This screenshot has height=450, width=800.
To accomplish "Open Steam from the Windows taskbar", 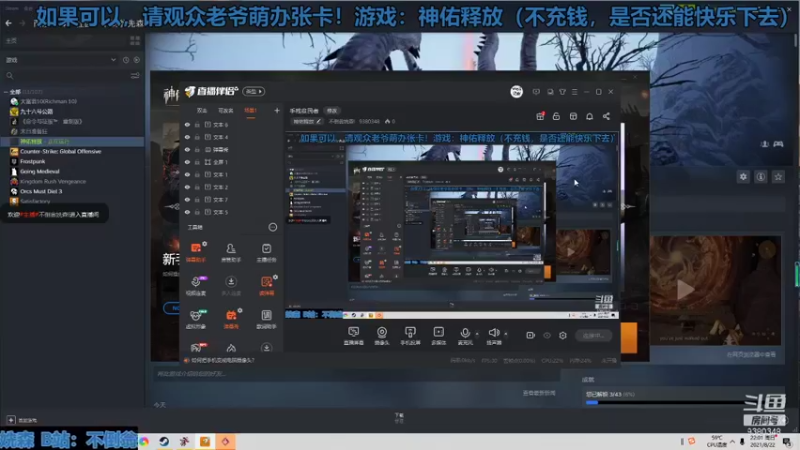I will [164, 441].
